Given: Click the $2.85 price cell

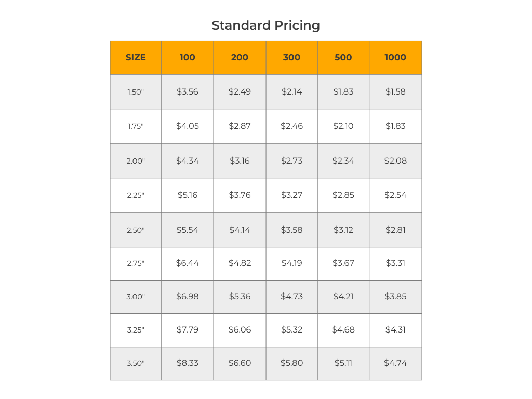Looking at the screenshot, I should point(343,195).
